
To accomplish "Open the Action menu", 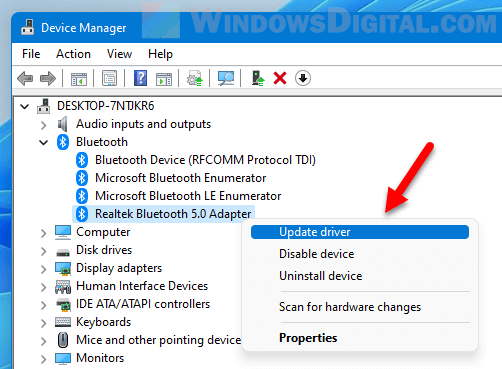I will (x=73, y=54).
